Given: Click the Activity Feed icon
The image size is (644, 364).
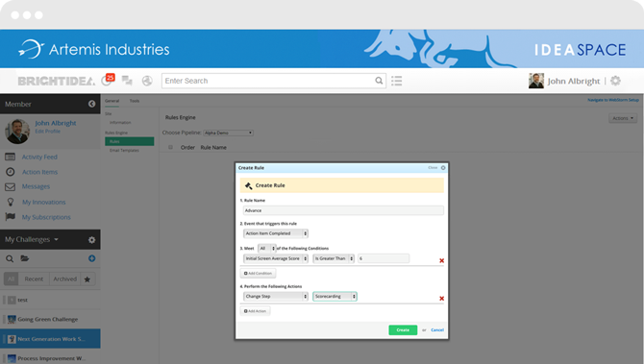Looking at the screenshot, I should point(11,157).
